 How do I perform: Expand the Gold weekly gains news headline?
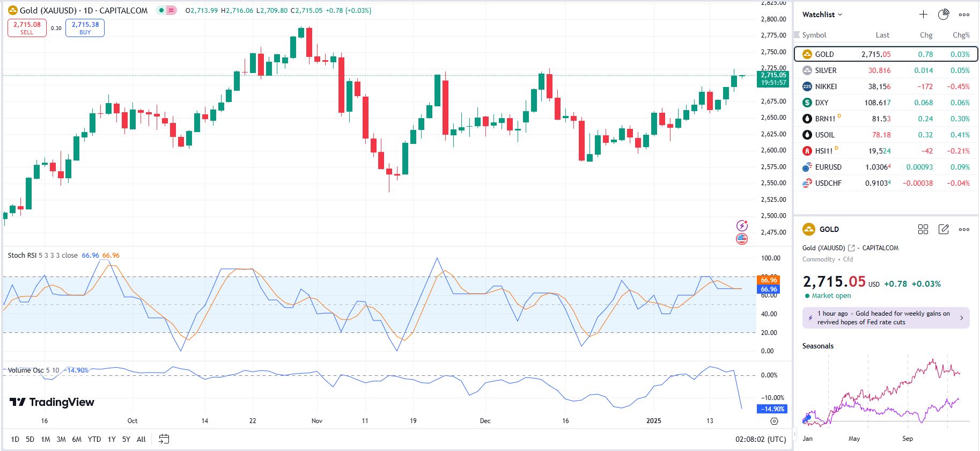886,318
